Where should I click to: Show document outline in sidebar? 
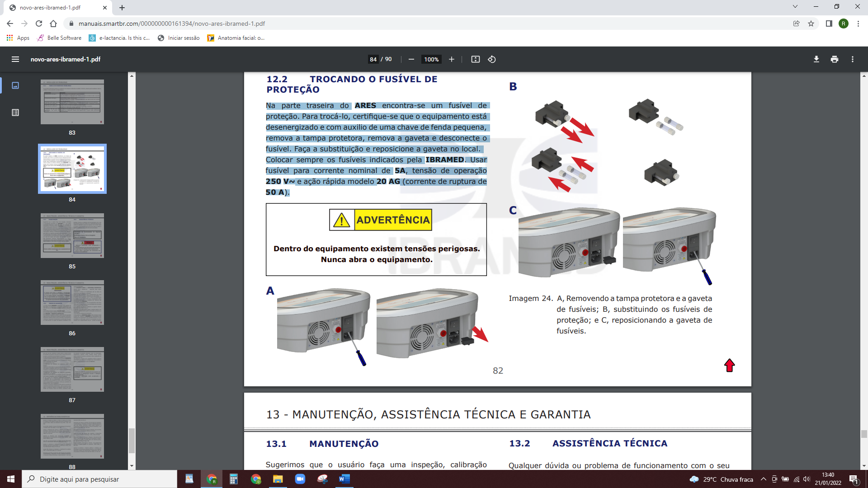15,113
